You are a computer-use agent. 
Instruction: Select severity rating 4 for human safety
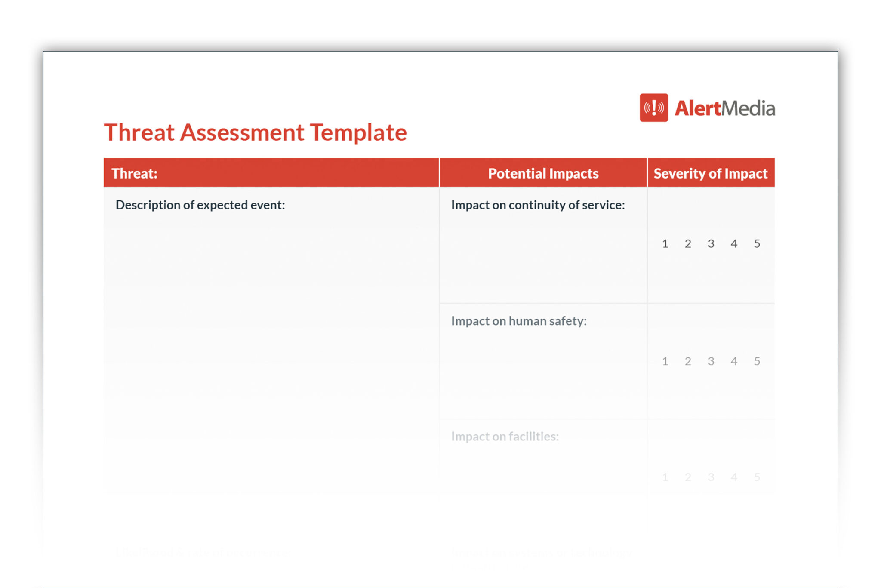[734, 361]
